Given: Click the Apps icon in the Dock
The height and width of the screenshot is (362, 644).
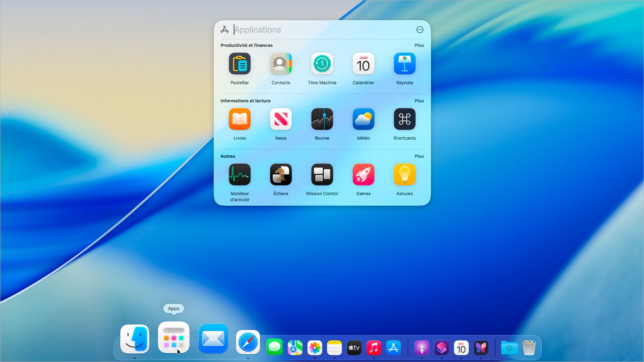Looking at the screenshot, I should click(x=174, y=338).
